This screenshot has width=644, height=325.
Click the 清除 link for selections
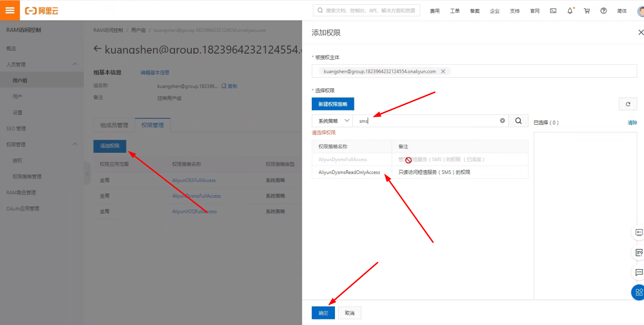(632, 123)
